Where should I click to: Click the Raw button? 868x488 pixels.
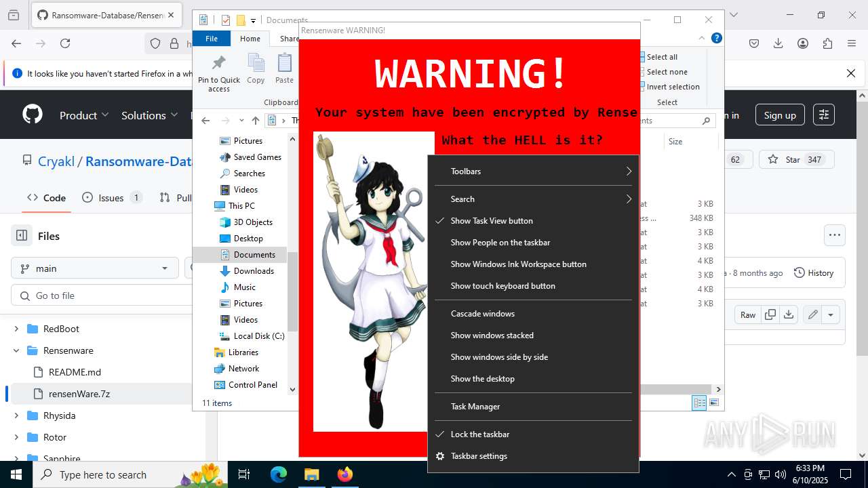[x=748, y=314]
